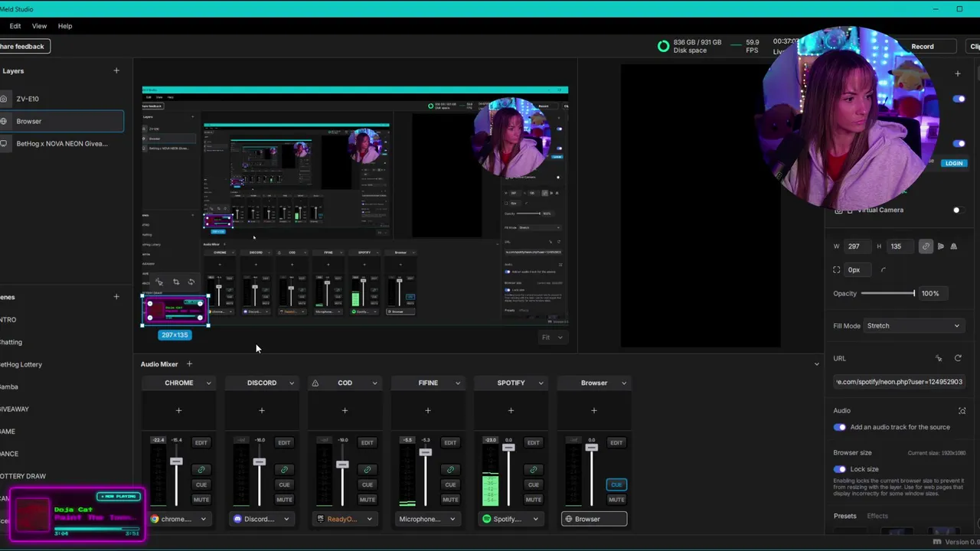The image size is (980, 551).
Task: Add a new layer with the Layers plus icon
Action: 116,70
